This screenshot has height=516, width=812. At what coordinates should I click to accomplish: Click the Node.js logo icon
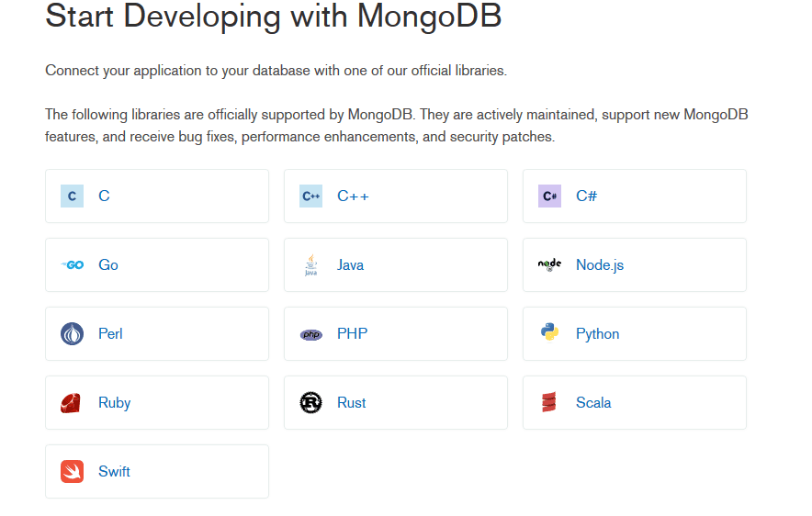pos(549,264)
